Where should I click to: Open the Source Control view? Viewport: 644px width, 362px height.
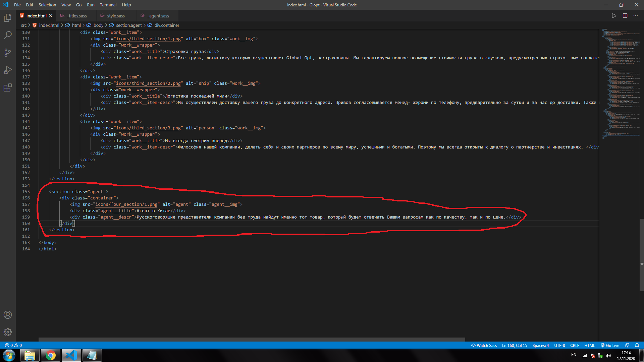(8, 52)
